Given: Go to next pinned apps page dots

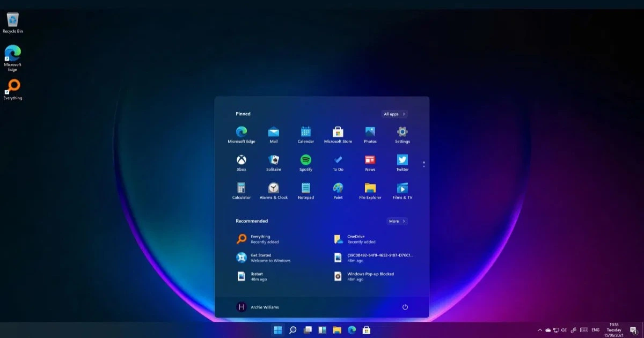Looking at the screenshot, I should click(x=424, y=164).
